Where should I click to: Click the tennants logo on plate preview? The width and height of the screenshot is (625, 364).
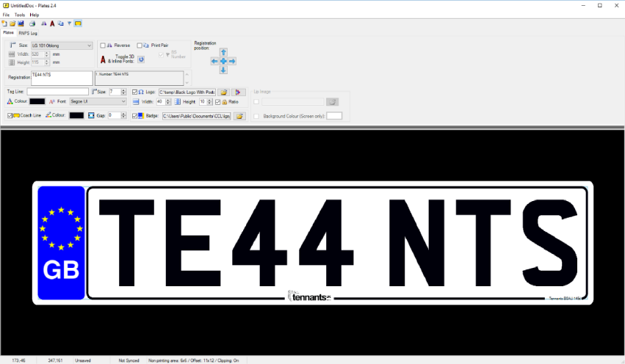[310, 296]
